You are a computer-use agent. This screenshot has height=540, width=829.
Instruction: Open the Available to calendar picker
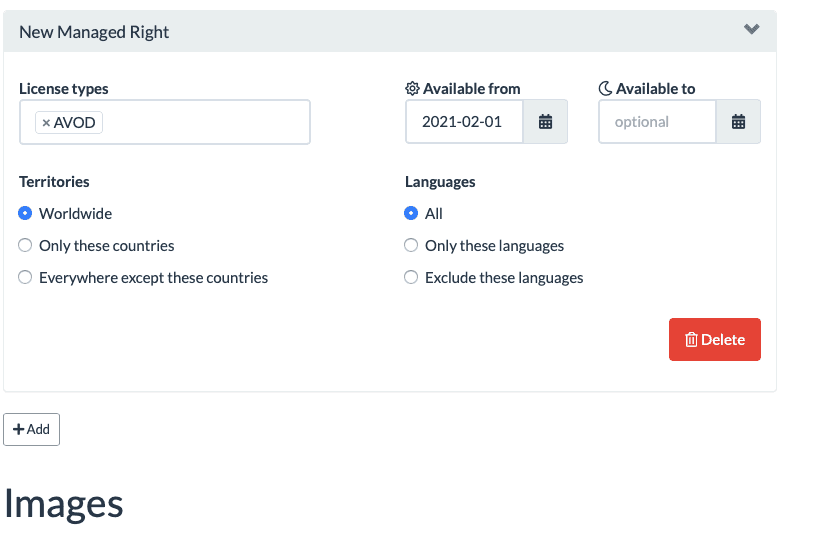738,122
